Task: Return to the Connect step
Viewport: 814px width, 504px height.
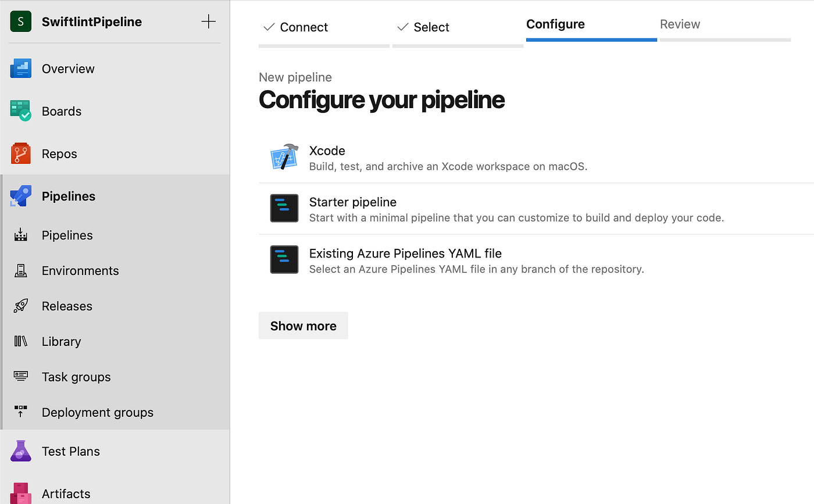Action: tap(303, 27)
